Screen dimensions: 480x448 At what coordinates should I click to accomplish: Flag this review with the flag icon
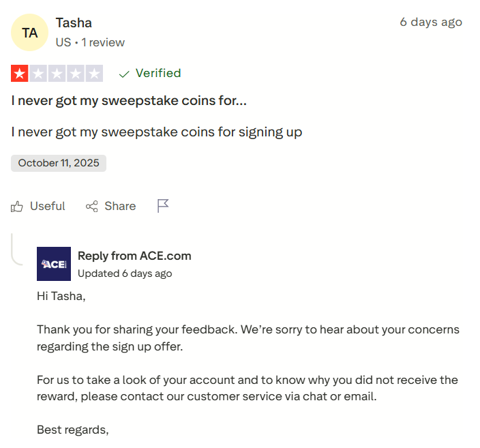tap(163, 206)
